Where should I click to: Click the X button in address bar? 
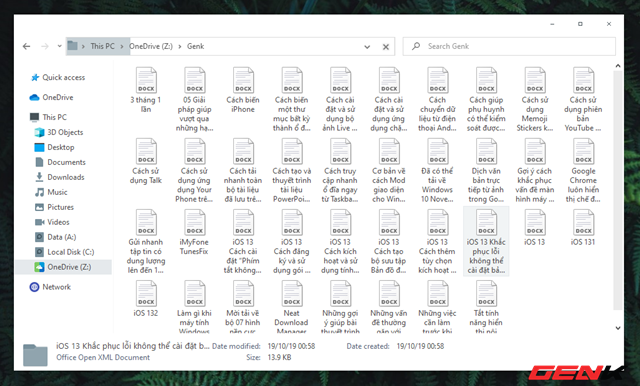pos(386,47)
